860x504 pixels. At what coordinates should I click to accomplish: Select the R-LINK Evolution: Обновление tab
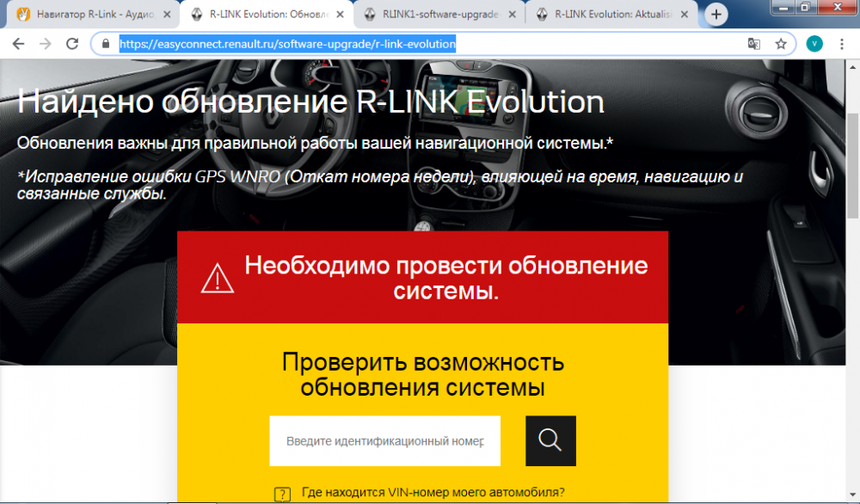click(x=268, y=15)
